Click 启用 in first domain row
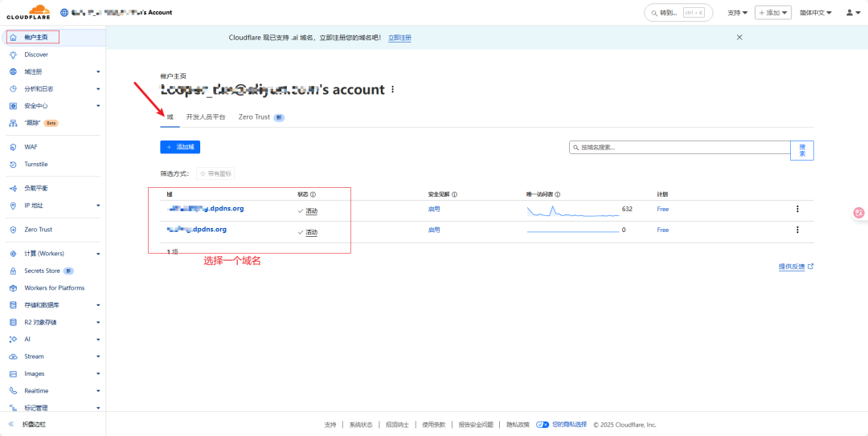 [x=434, y=209]
